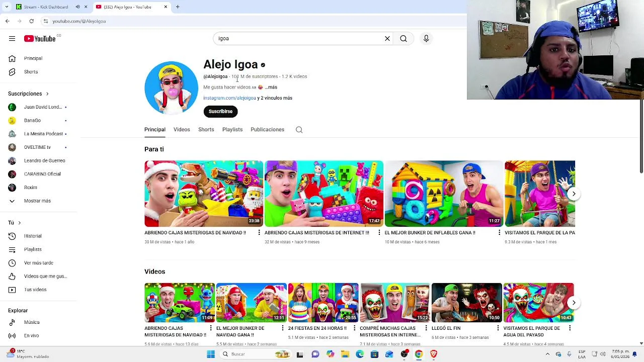This screenshot has width=644, height=362.
Task: Clear the search box text
Action: (387, 39)
